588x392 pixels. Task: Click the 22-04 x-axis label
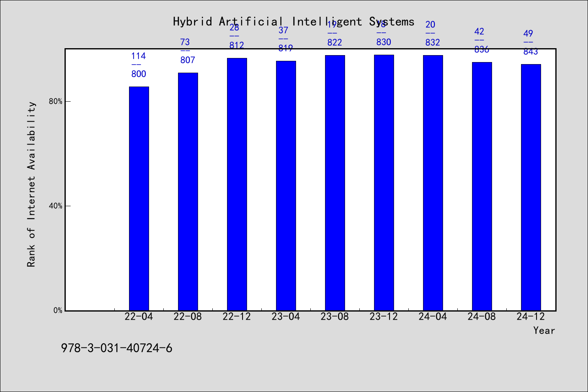pyautogui.click(x=139, y=316)
